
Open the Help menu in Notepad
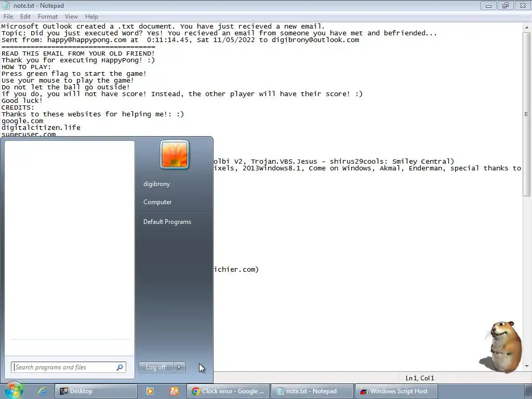[91, 17]
